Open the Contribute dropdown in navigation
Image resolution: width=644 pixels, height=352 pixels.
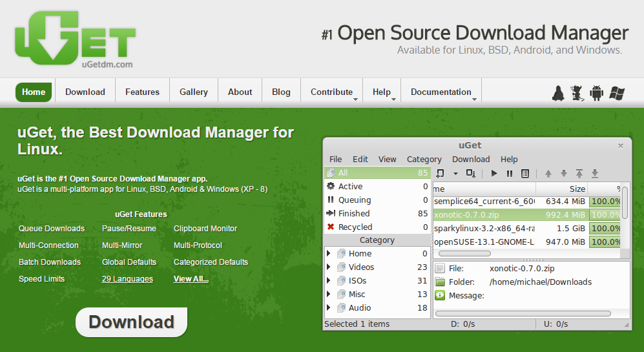pos(332,92)
